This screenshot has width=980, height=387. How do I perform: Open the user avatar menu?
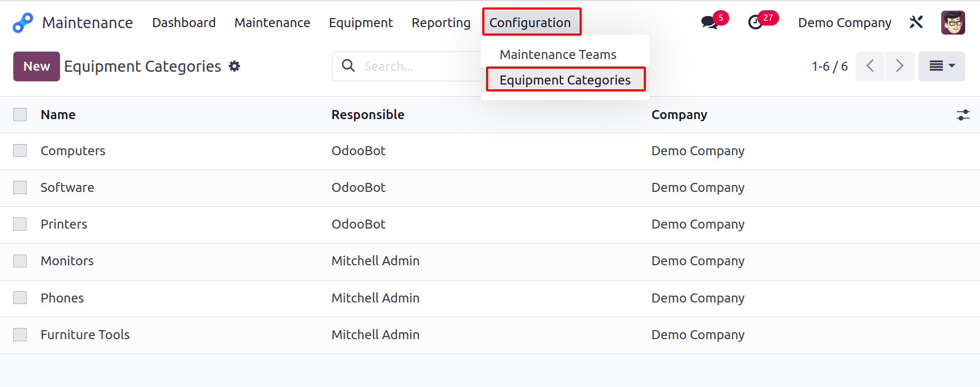pos(953,22)
